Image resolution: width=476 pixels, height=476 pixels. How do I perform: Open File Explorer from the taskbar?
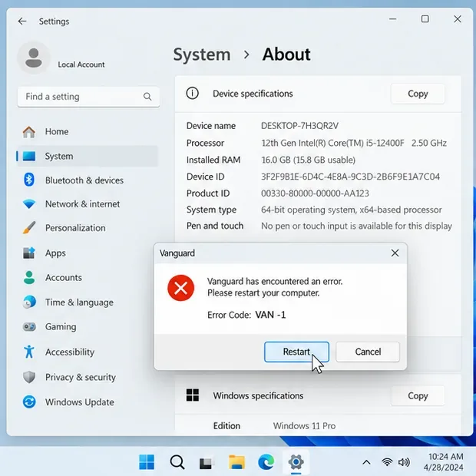236,462
